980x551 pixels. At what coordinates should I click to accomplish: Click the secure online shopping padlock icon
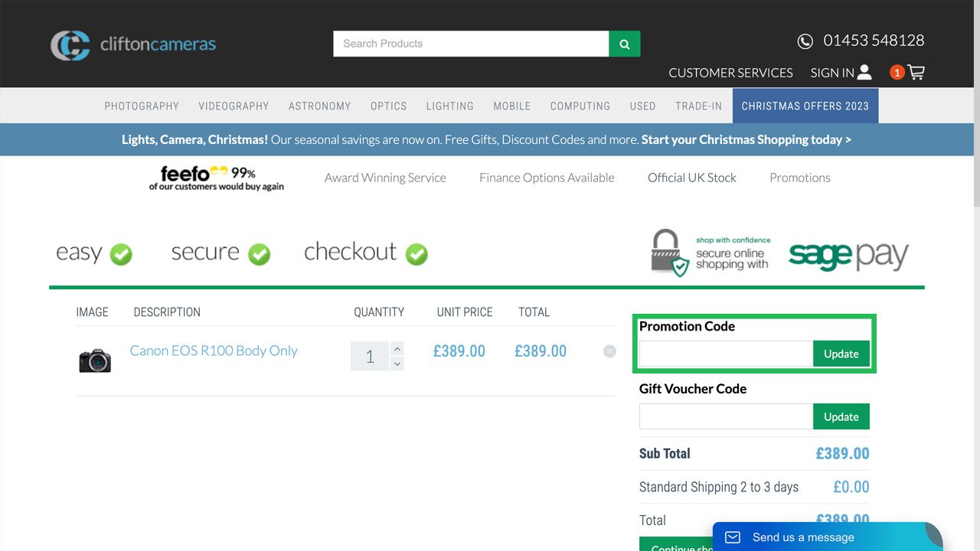pyautogui.click(x=668, y=253)
